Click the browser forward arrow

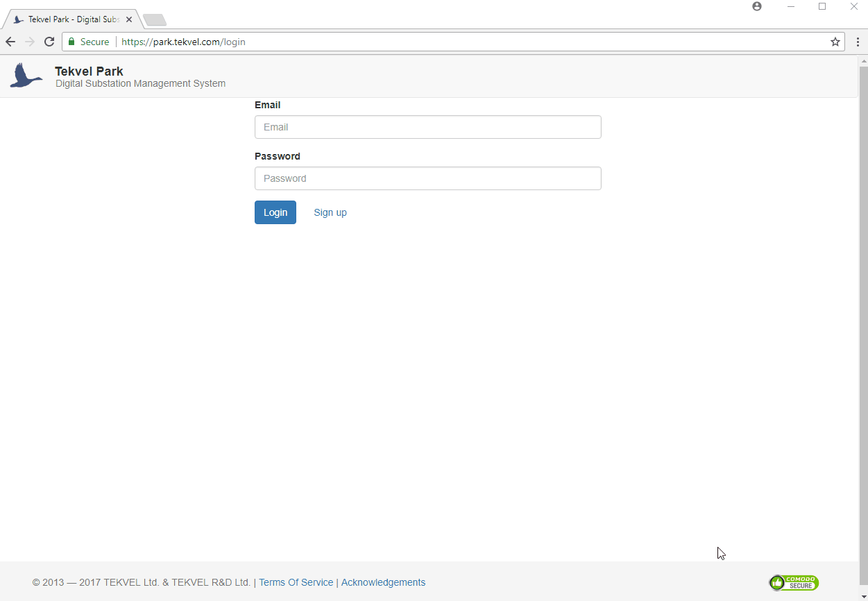pyautogui.click(x=30, y=42)
